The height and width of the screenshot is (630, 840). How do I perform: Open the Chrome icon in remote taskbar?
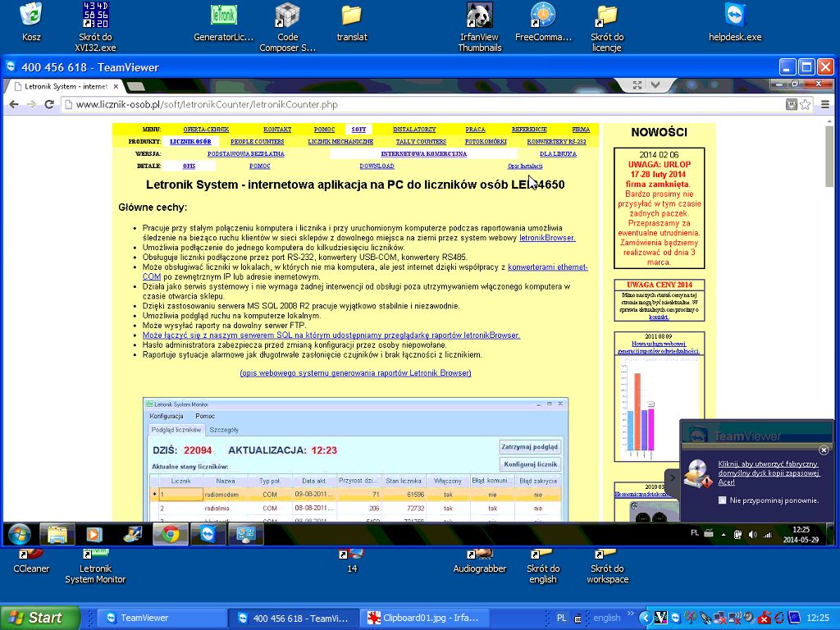point(170,534)
